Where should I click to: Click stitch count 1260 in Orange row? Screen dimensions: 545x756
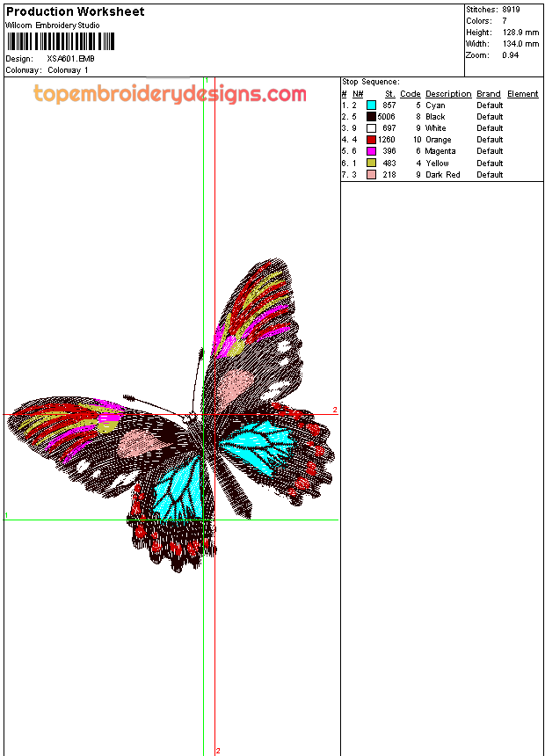tap(386, 140)
